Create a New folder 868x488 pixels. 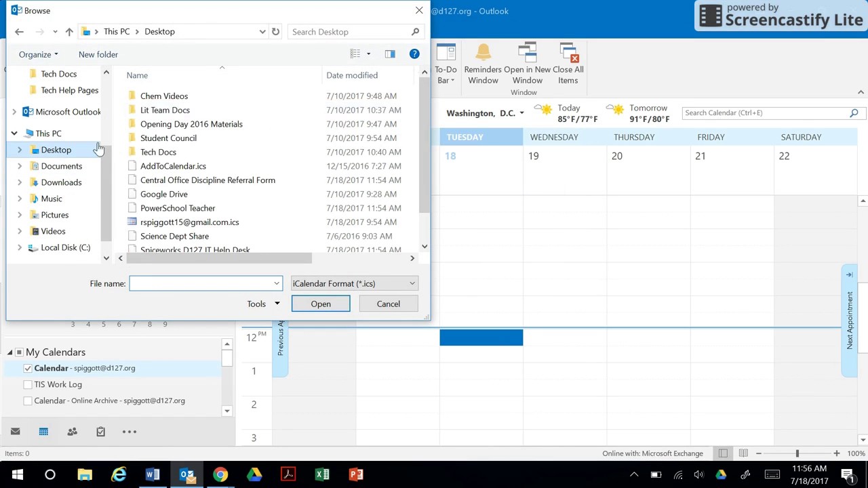pos(98,54)
